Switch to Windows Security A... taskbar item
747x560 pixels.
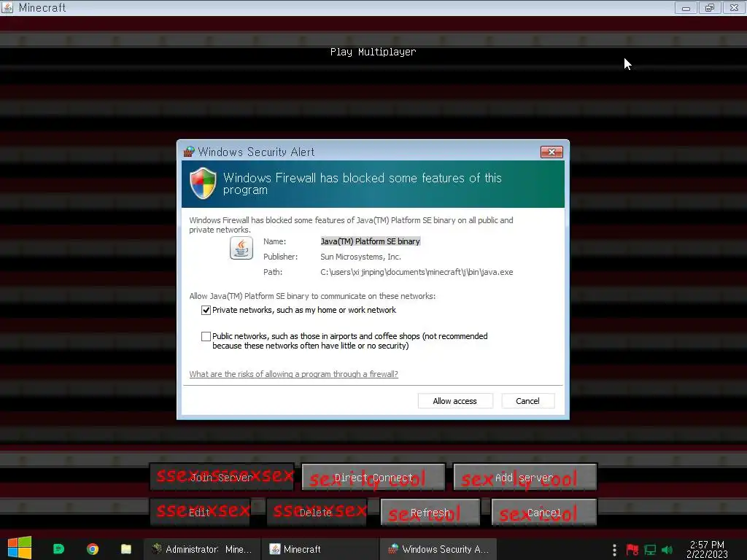[x=438, y=549]
